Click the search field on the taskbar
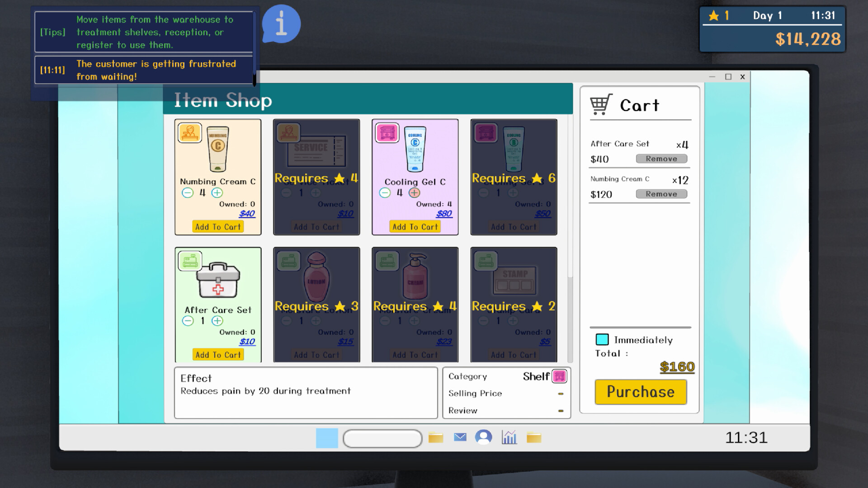This screenshot has height=488, width=868. 382,437
